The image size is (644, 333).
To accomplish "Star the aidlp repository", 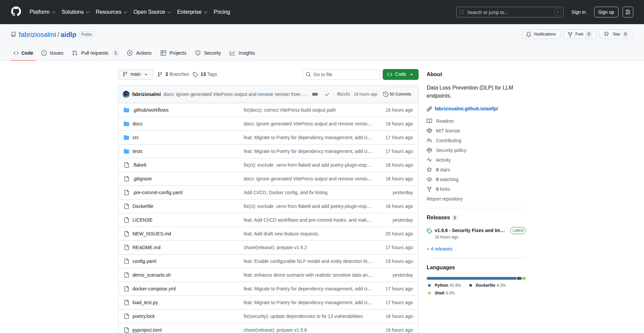I will pyautogui.click(x=613, y=34).
